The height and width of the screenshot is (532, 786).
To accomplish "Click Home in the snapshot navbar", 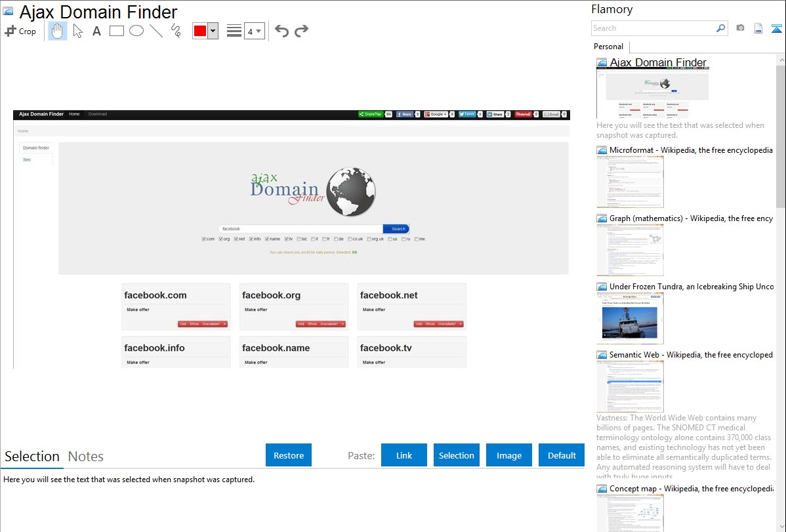I will [74, 114].
